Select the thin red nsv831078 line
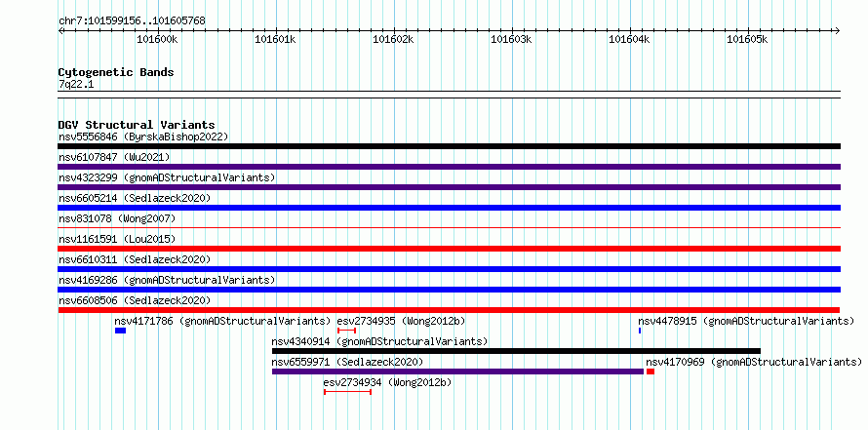 coord(449,227)
